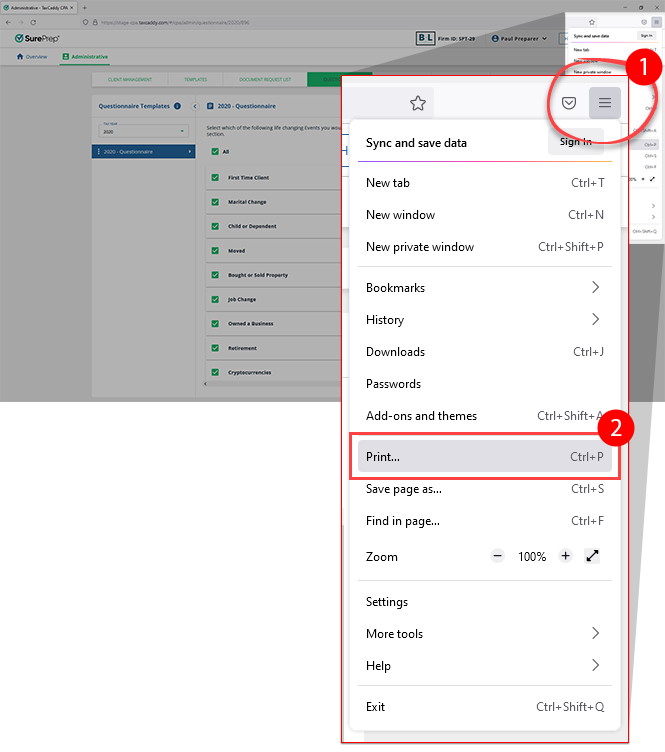Toggle the All checkbox
Image resolution: width=665 pixels, height=752 pixels.
215,152
